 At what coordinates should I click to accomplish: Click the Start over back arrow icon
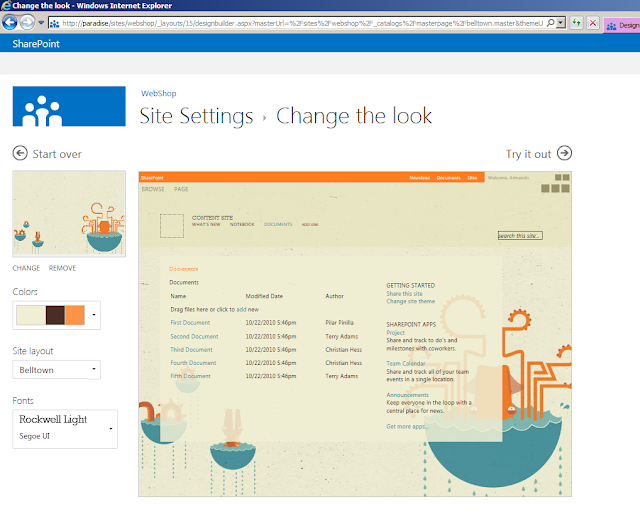(20, 153)
